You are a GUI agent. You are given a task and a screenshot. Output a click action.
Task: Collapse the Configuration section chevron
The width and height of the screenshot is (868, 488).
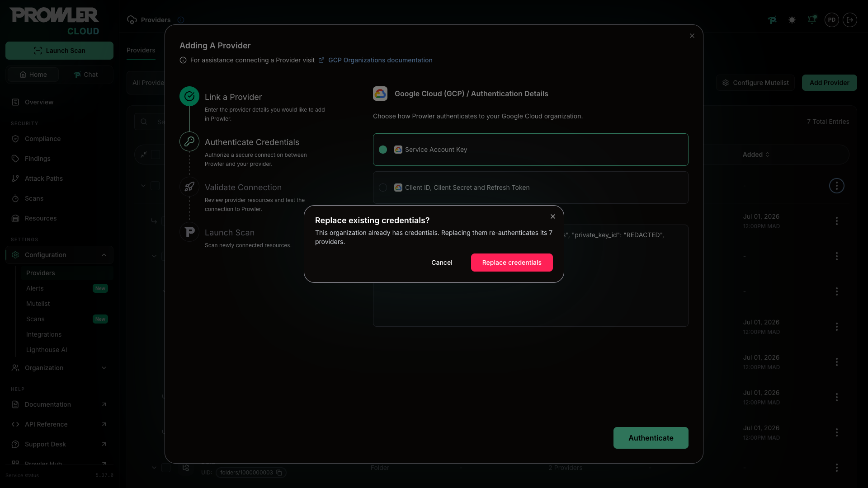click(x=104, y=255)
